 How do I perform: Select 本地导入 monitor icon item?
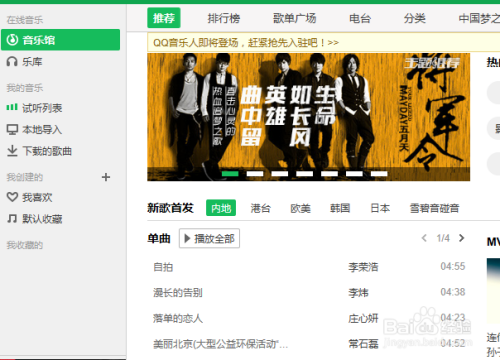pyautogui.click(x=34, y=129)
